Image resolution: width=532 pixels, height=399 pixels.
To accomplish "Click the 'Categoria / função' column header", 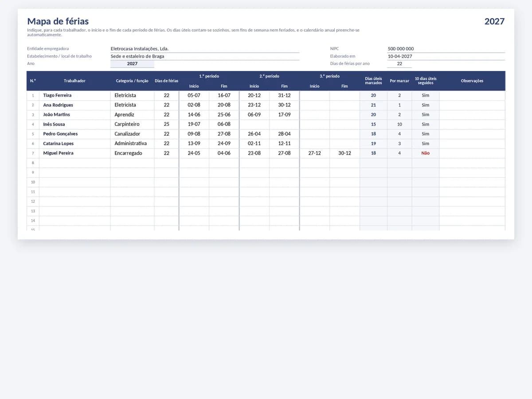I will [x=132, y=81].
